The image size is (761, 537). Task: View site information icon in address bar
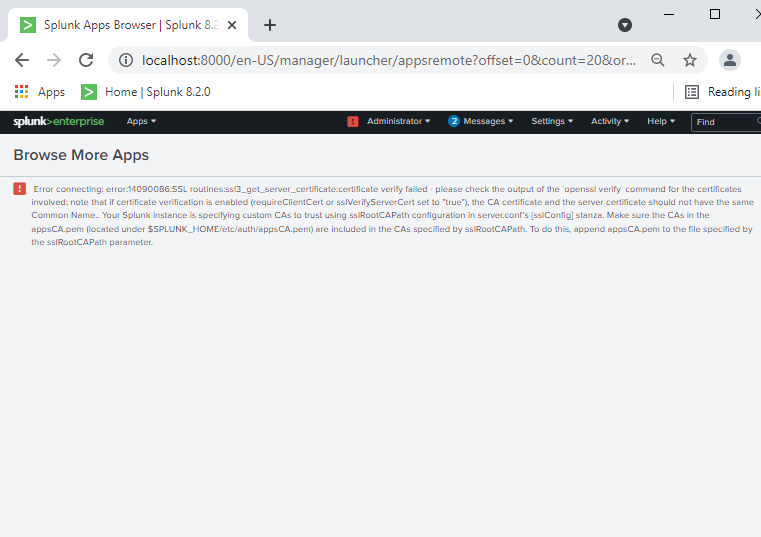[x=126, y=60]
